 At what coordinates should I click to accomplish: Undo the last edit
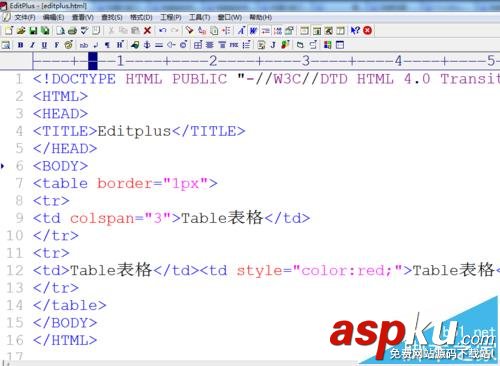163,31
